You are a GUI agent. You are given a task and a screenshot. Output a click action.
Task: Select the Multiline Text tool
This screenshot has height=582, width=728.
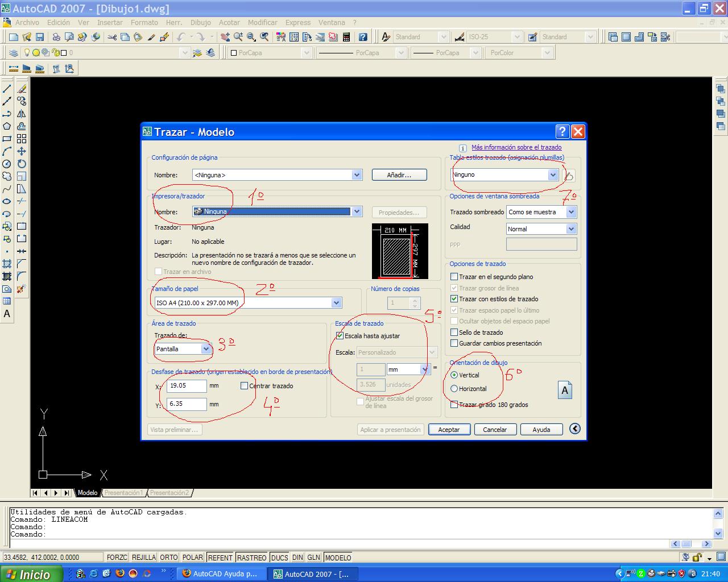pyautogui.click(x=7, y=314)
